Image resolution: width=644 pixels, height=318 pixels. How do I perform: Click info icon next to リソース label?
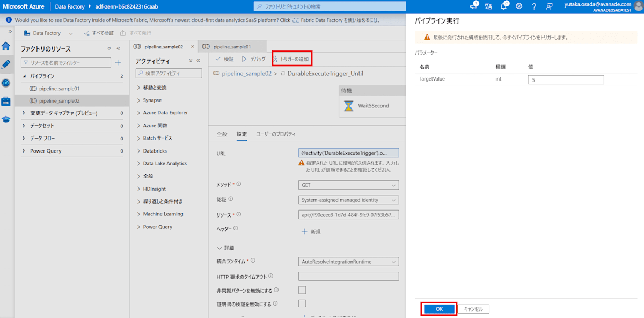coord(239,214)
